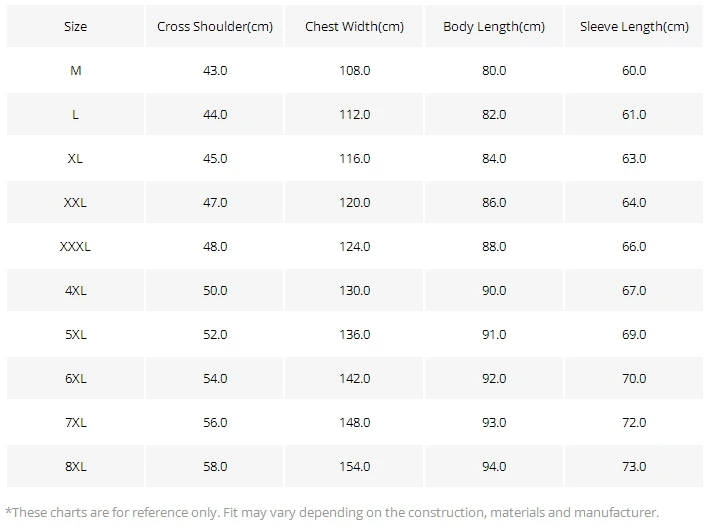Select the Body Length(cm) header

point(494,26)
